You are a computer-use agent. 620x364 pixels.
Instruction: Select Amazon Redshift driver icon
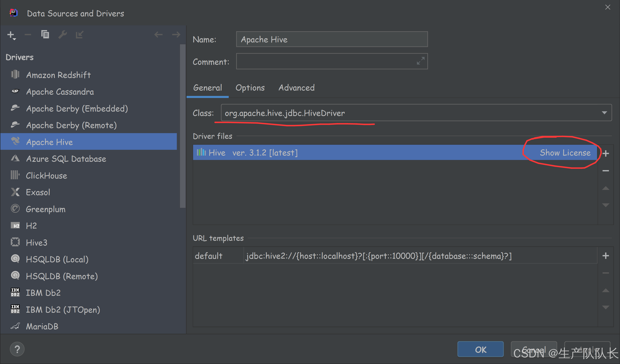(15, 74)
